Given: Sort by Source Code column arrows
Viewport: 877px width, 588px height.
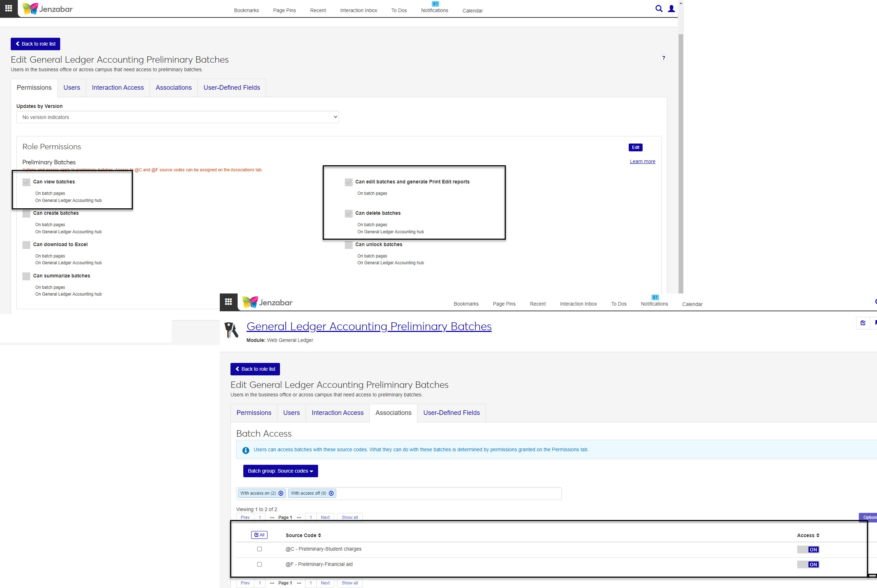Looking at the screenshot, I should (x=319, y=536).
